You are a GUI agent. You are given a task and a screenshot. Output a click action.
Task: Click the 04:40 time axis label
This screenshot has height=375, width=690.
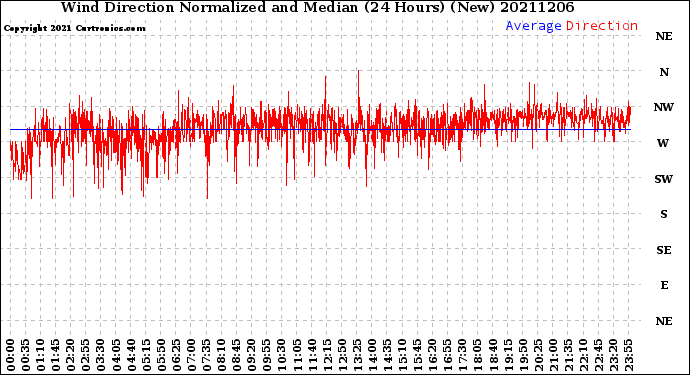[x=131, y=355]
